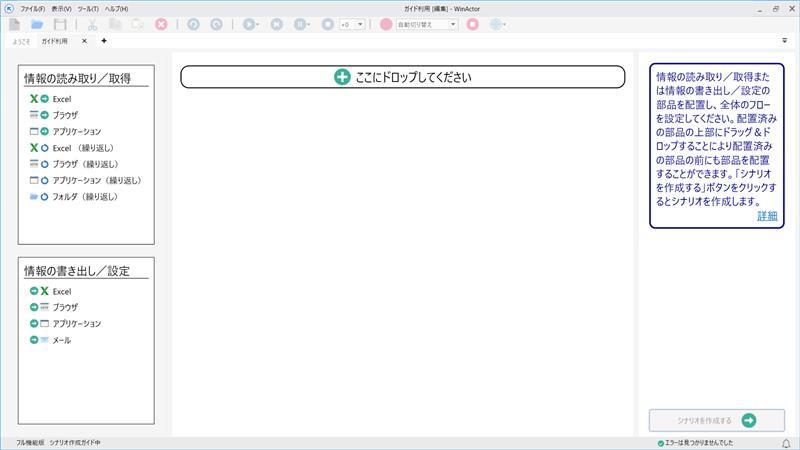The image size is (800, 450).
Task: Click the シナリオを作成する button
Action: (x=716, y=420)
